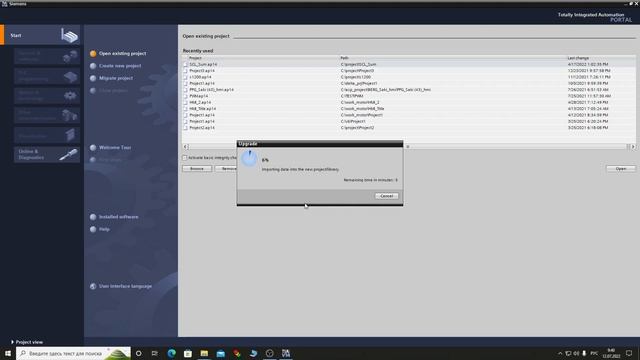Open the Visualization portal icon
The width and height of the screenshot is (640, 360).
coord(70,135)
